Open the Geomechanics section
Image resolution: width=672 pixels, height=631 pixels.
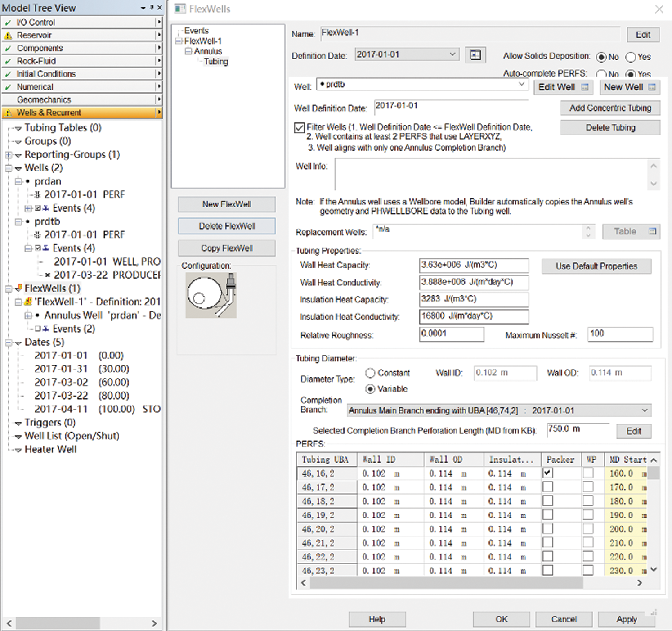tap(44, 99)
